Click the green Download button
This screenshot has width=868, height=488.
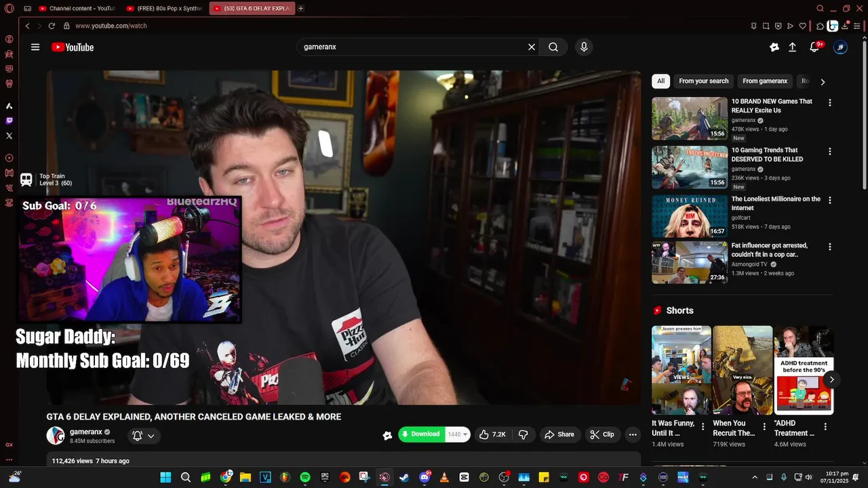pos(421,434)
